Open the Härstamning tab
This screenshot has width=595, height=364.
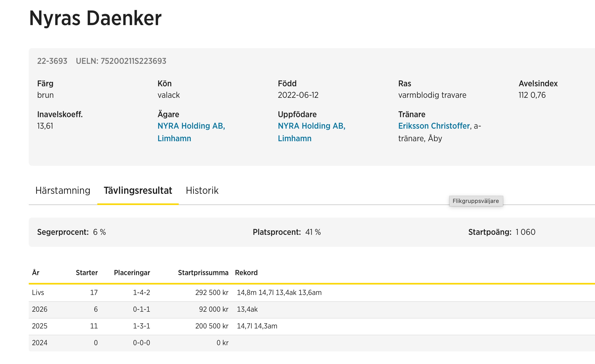pyautogui.click(x=63, y=190)
